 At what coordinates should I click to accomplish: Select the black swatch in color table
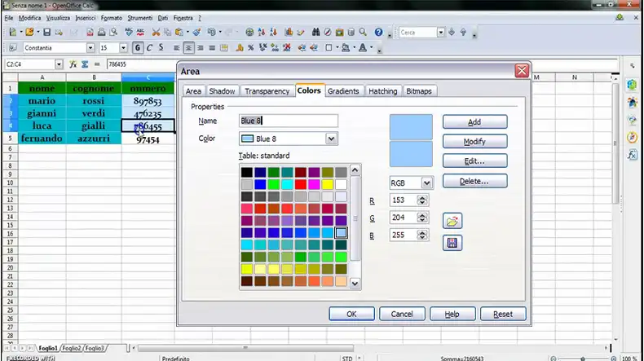246,172
